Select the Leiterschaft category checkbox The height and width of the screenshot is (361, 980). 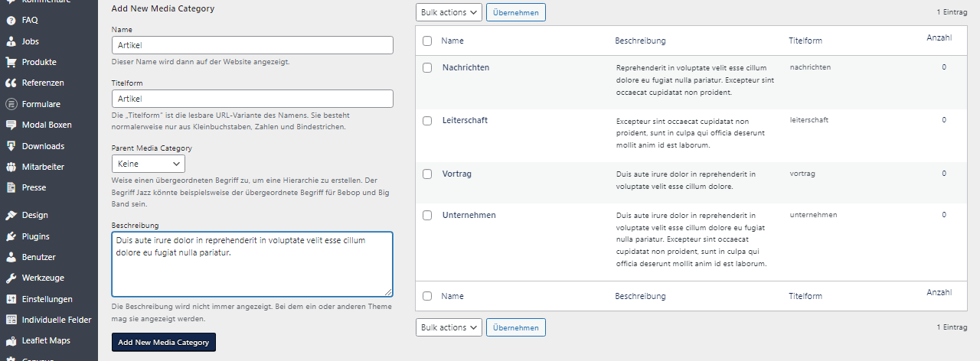[x=427, y=120]
